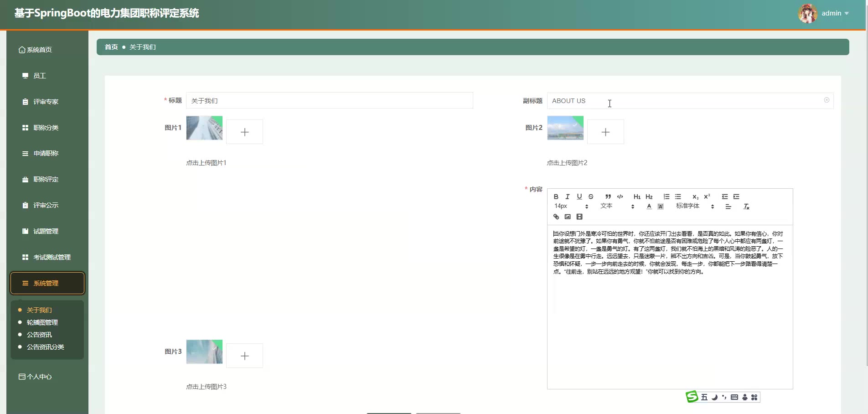Click the 图片1 uploaded thumbnail

coord(204,128)
